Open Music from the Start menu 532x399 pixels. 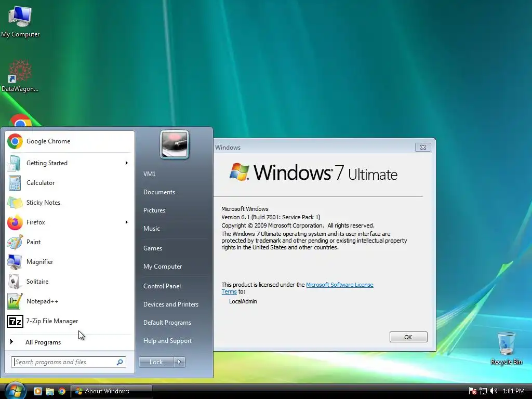tap(151, 229)
